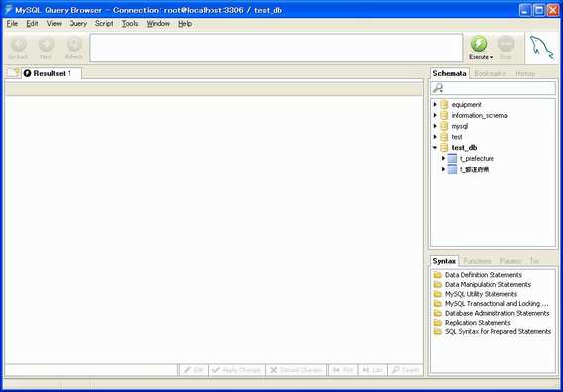
Task: Switch to the Params tab
Action: 510,261
